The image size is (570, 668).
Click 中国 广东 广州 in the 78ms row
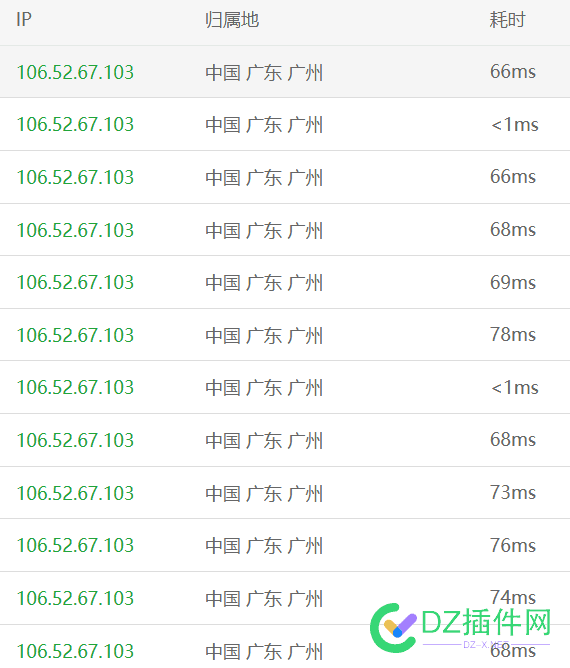(264, 336)
